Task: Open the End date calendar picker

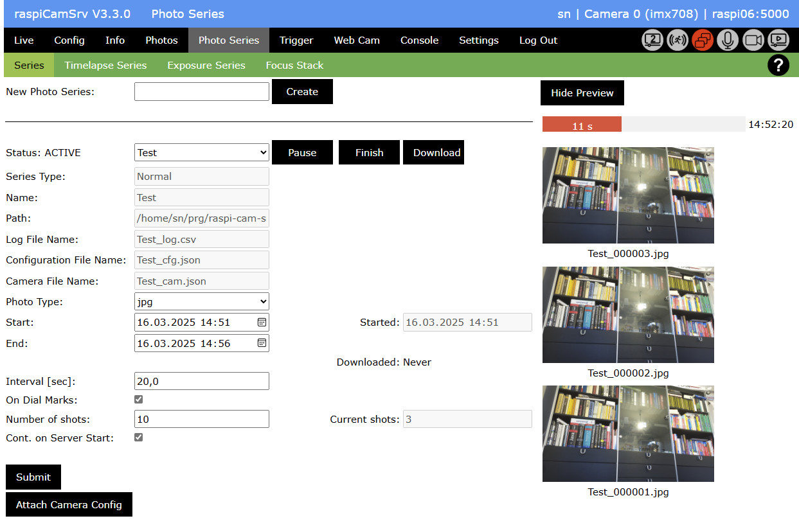Action: (262, 343)
